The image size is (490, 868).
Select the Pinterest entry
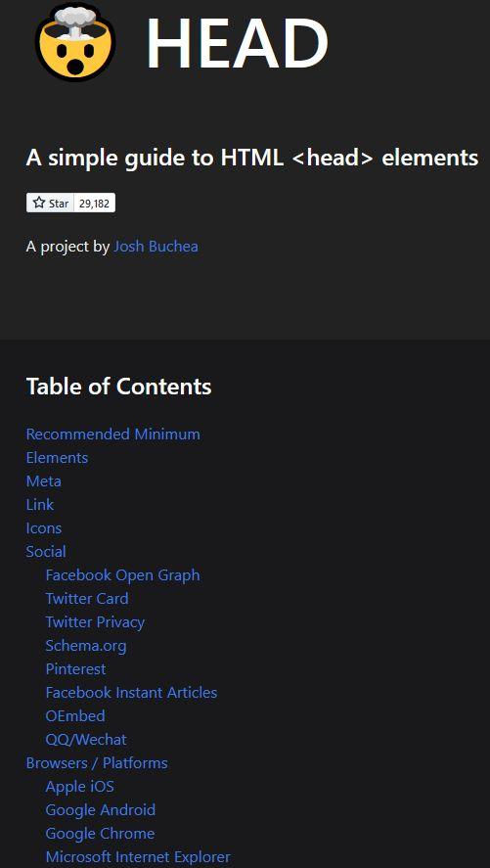[x=75, y=669]
